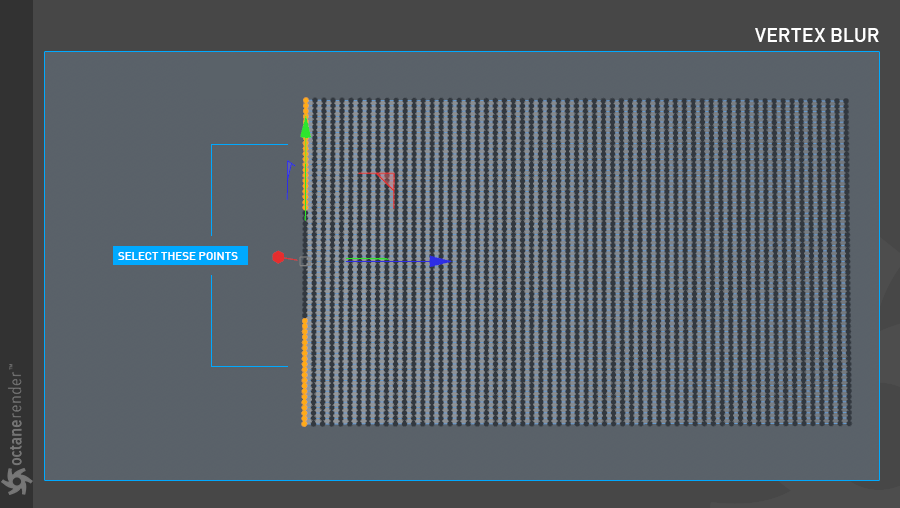
Task: Click the gizmo center square handle
Action: coord(304,261)
